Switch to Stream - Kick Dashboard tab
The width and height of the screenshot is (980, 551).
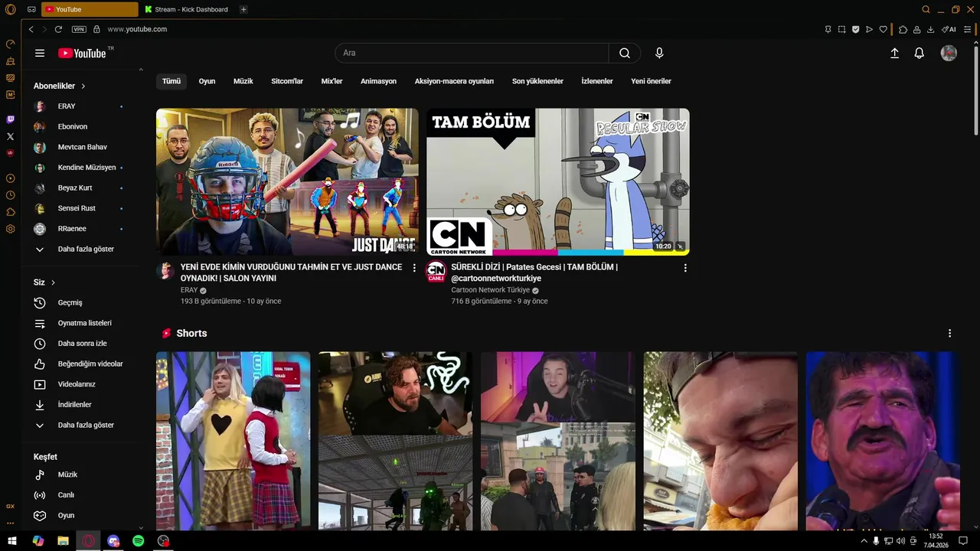point(188,9)
